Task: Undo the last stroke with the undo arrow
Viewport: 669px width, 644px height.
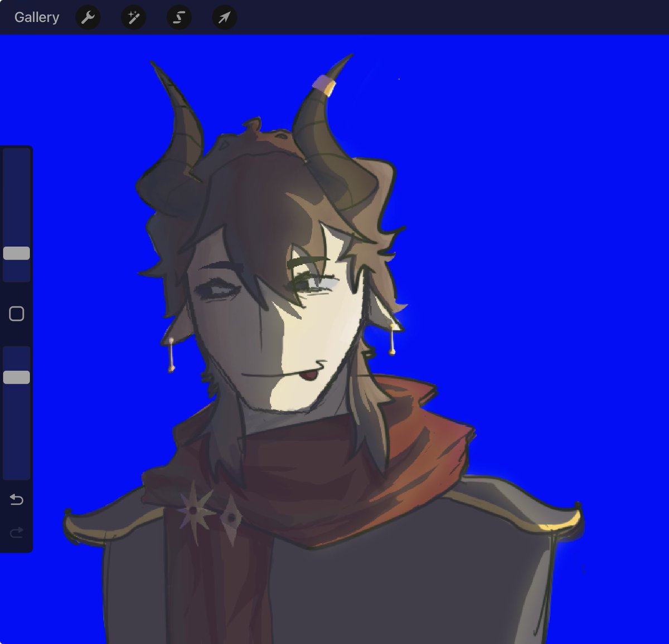Action: [x=17, y=499]
